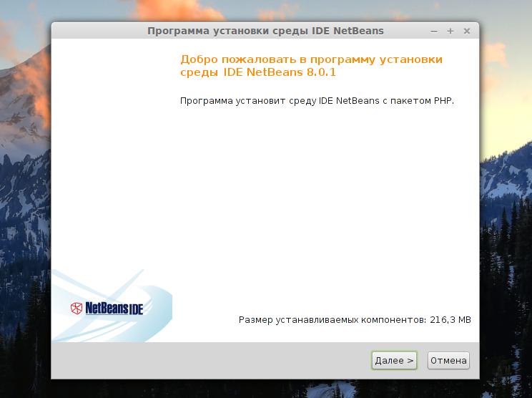Maximize the installer window with the plus icon
532x398 pixels.
[x=450, y=31]
